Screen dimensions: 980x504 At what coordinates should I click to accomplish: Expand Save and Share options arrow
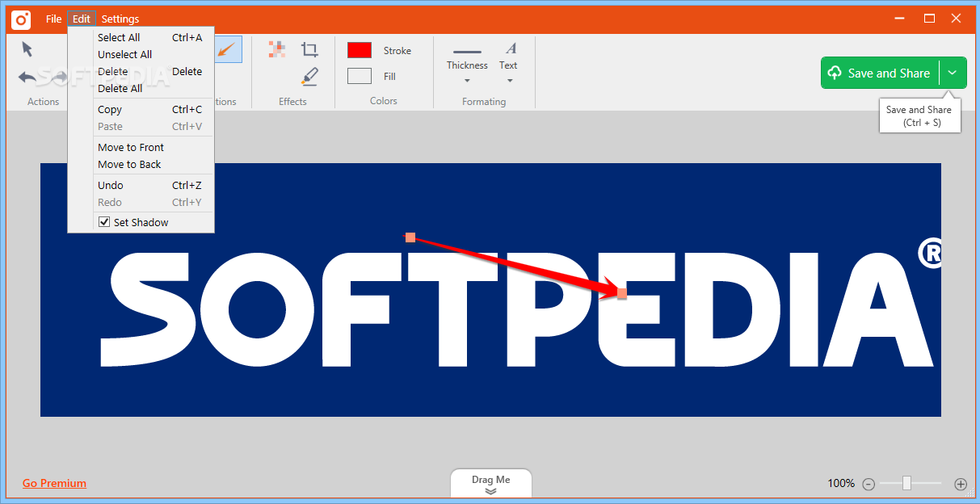953,73
